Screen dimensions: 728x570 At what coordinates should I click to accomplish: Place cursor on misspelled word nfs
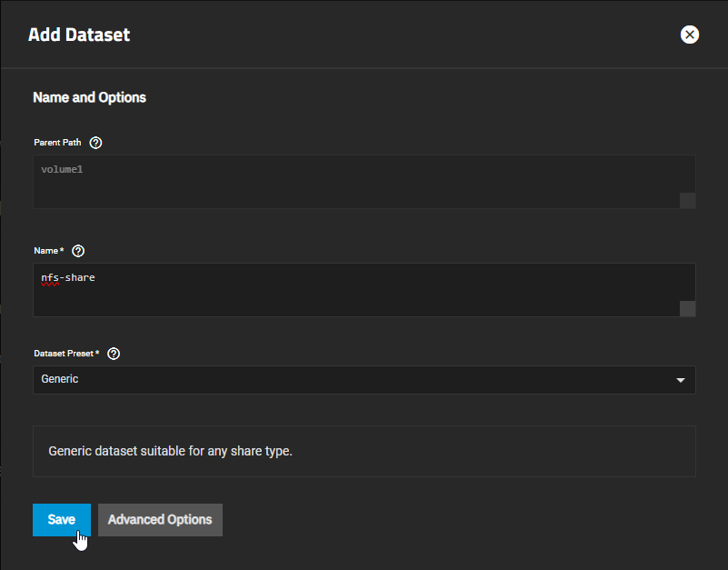pyautogui.click(x=50, y=277)
